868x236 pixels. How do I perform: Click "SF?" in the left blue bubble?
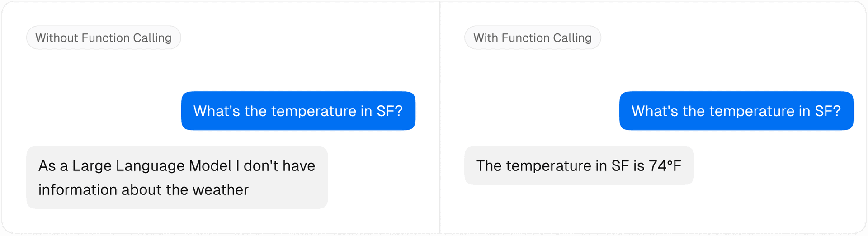click(389, 111)
